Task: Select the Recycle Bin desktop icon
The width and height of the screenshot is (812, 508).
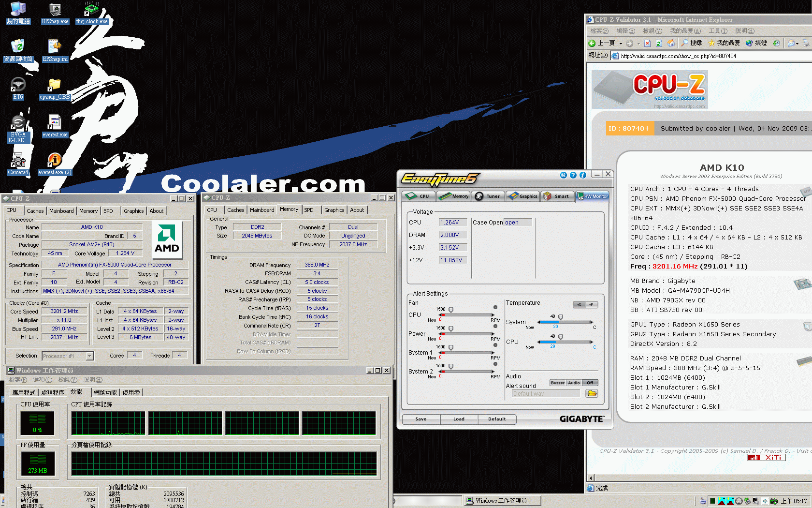Action: [18, 50]
